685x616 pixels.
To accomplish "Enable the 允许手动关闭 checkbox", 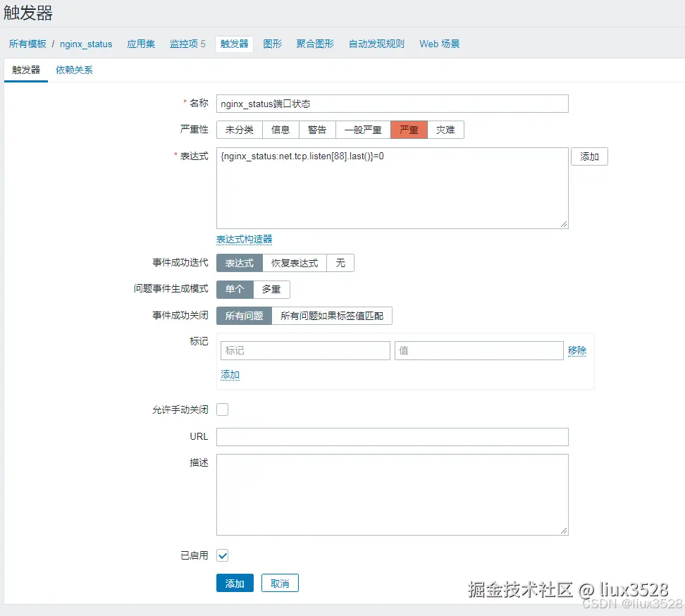I will coord(222,409).
